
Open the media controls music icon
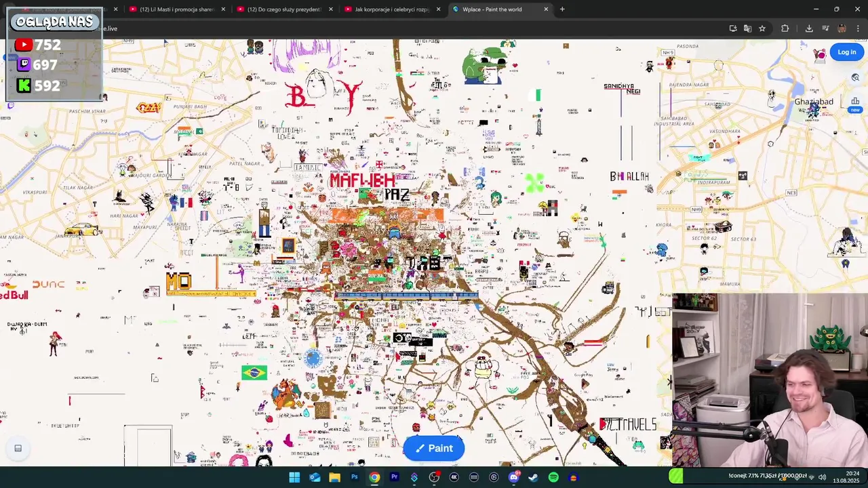(825, 28)
